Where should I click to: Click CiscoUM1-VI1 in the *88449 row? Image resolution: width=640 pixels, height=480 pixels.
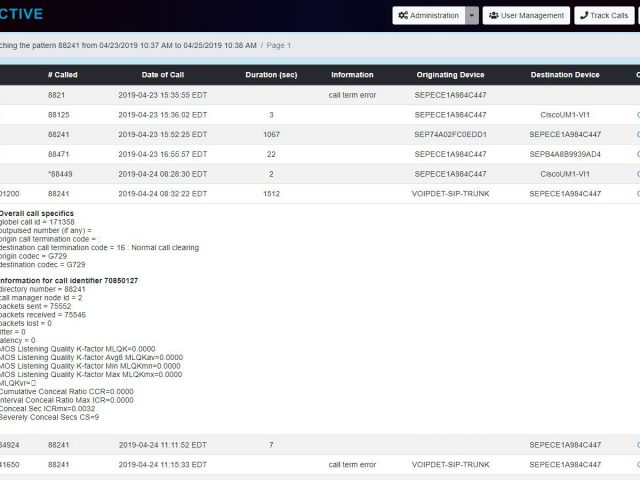pyautogui.click(x=565, y=174)
